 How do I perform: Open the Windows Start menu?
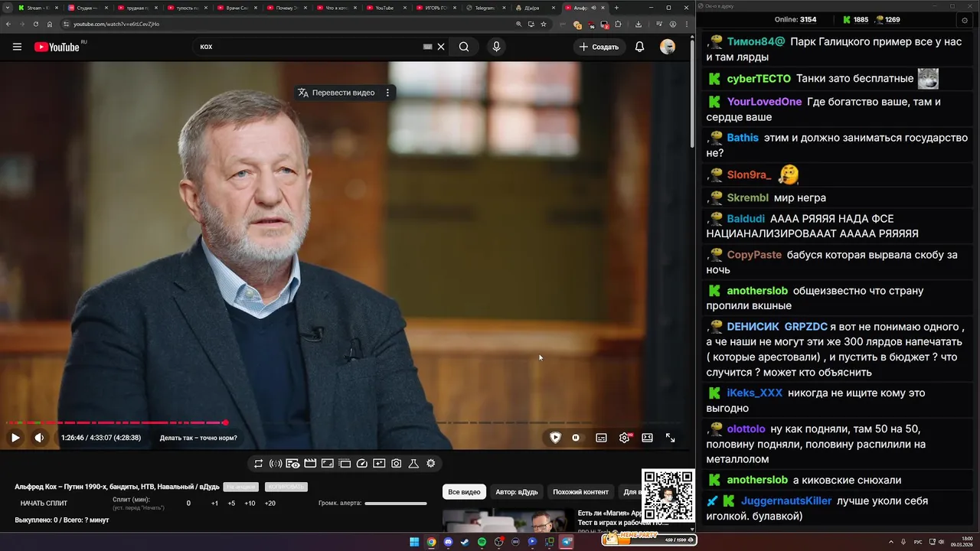point(414,542)
